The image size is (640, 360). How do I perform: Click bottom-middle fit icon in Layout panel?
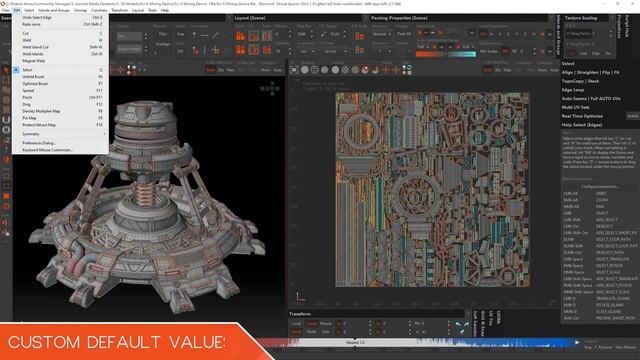[253, 50]
